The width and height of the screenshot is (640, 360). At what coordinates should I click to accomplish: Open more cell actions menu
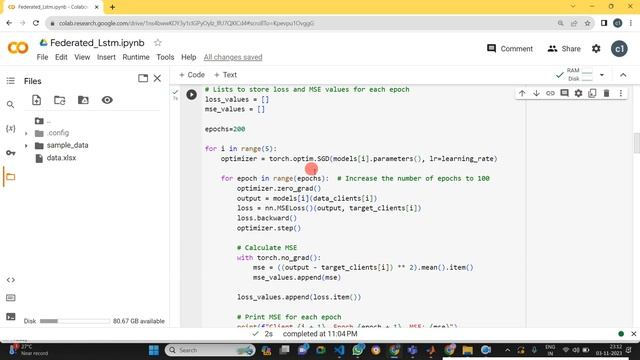(x=621, y=93)
